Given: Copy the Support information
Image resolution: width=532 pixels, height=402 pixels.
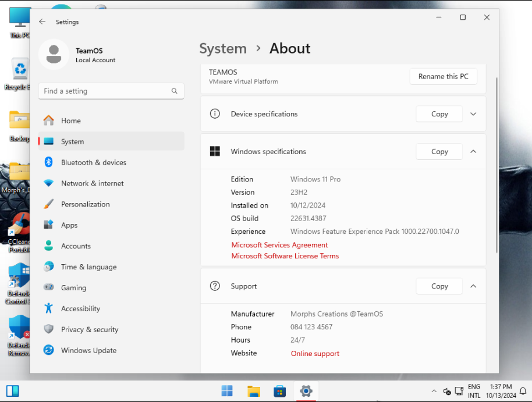Looking at the screenshot, I should coord(439,286).
